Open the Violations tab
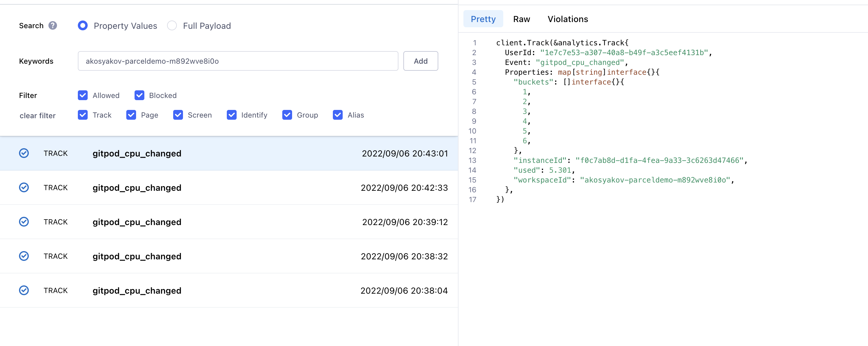 [x=567, y=19]
